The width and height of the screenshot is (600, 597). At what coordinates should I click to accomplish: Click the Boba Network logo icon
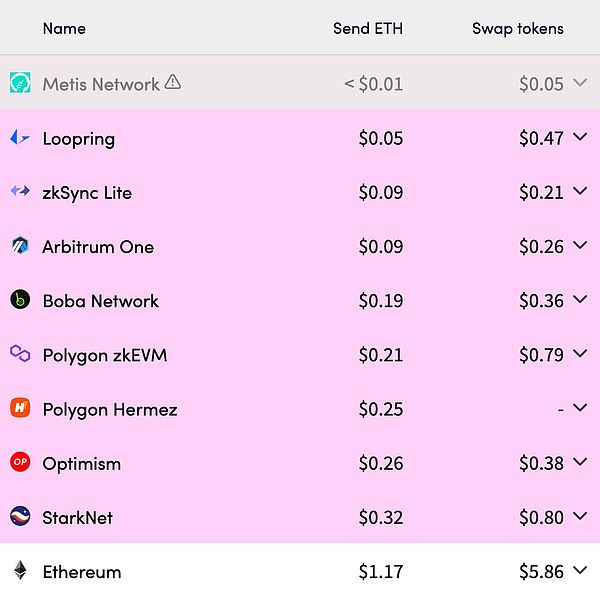click(x=20, y=300)
